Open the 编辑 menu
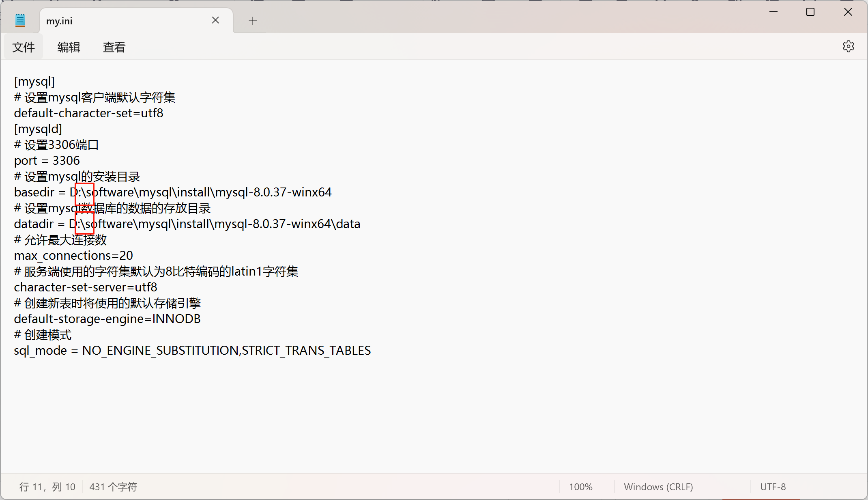This screenshot has width=868, height=500. tap(69, 47)
